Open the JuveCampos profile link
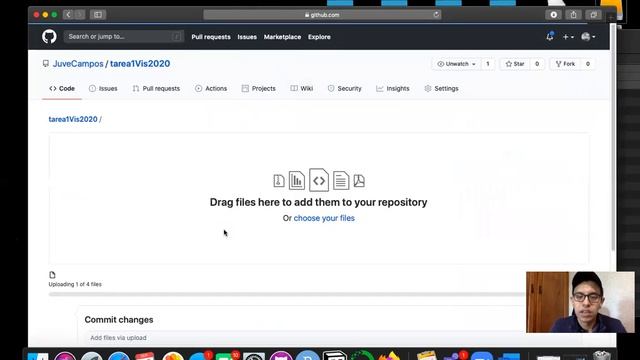 pos(78,64)
